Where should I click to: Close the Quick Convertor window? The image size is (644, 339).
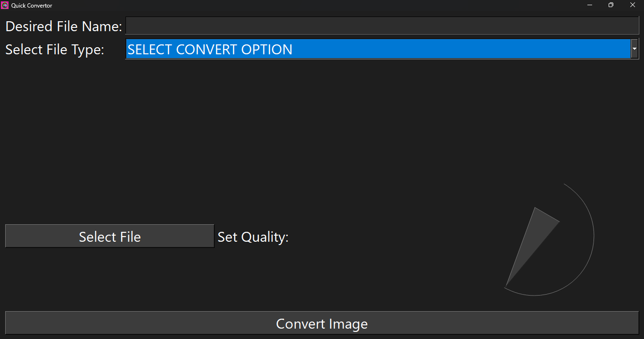click(633, 5)
